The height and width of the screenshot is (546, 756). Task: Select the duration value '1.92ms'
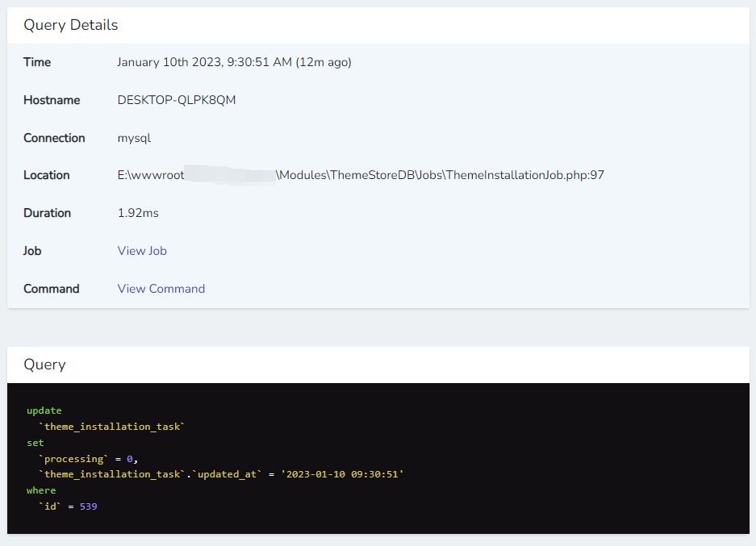(x=138, y=213)
